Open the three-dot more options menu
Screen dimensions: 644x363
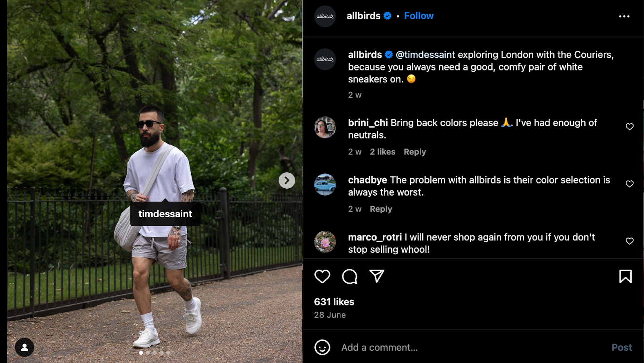coord(624,16)
